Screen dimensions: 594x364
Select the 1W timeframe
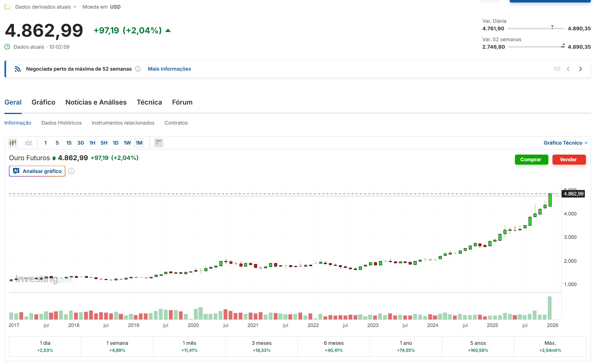(127, 143)
